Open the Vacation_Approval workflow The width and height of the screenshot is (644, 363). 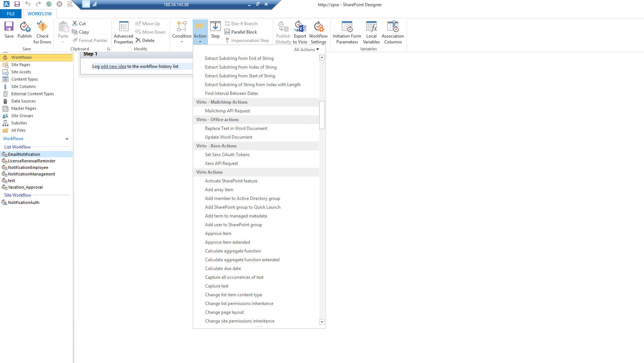pos(25,187)
